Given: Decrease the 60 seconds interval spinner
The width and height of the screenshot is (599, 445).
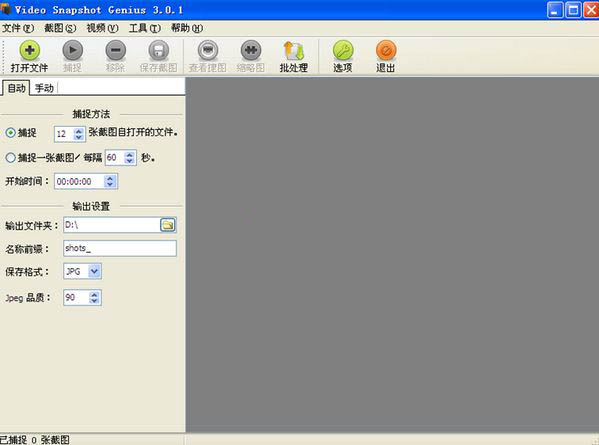Looking at the screenshot, I should [130, 161].
